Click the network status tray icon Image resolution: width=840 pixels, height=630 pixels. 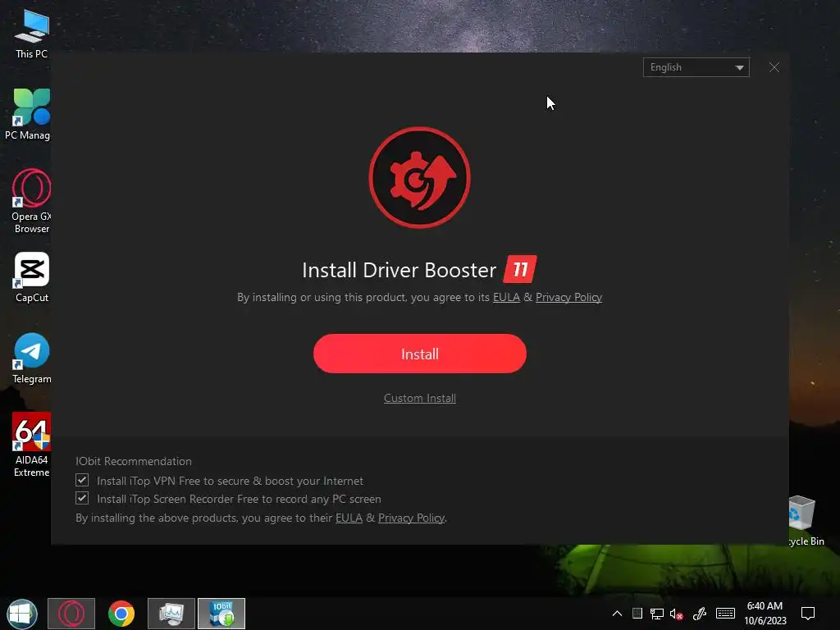coord(657,614)
